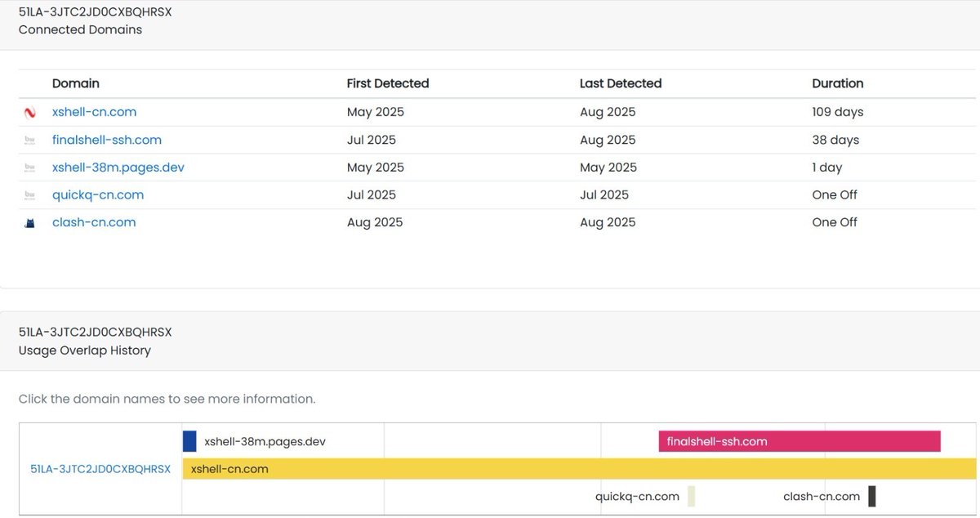Image resolution: width=980 pixels, height=518 pixels.
Task: Sort by the Domain column header
Action: [x=76, y=83]
